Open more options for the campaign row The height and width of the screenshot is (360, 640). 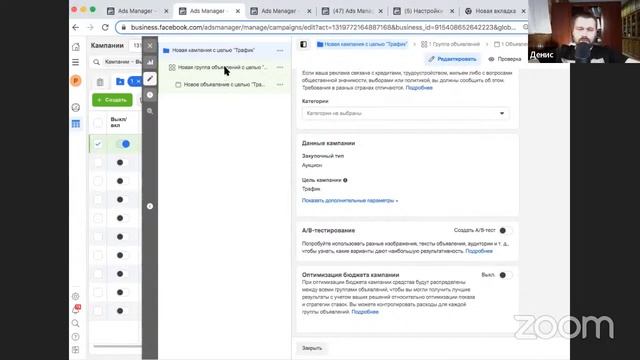[x=280, y=50]
